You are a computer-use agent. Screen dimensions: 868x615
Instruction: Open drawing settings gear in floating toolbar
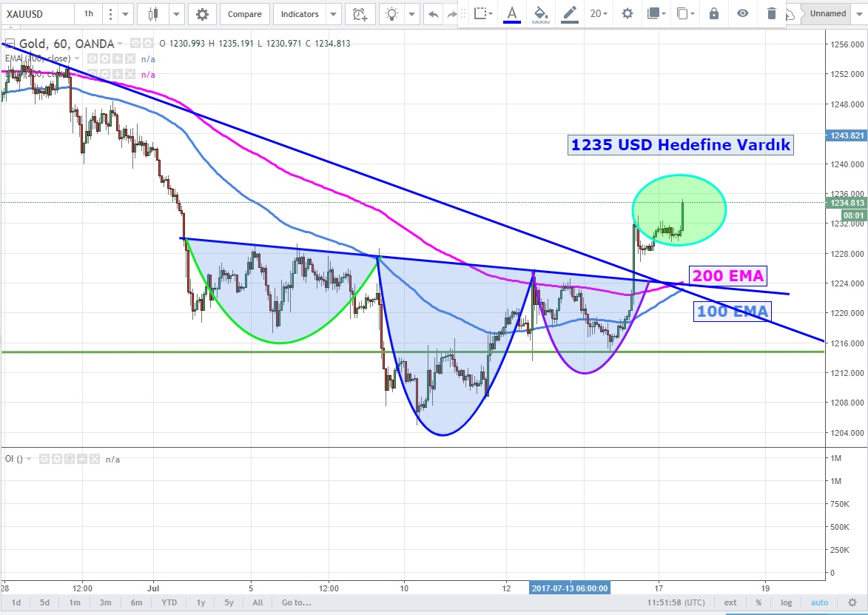628,13
